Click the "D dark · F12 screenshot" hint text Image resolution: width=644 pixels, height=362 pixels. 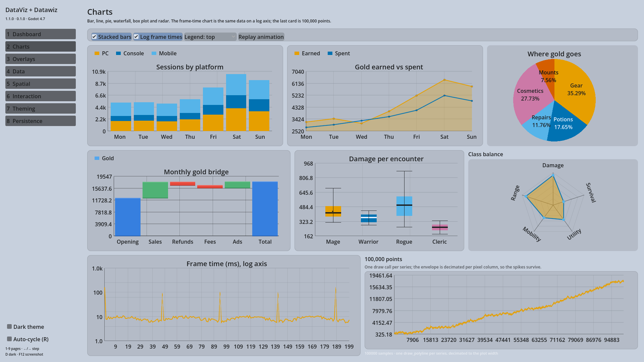[x=24, y=354]
